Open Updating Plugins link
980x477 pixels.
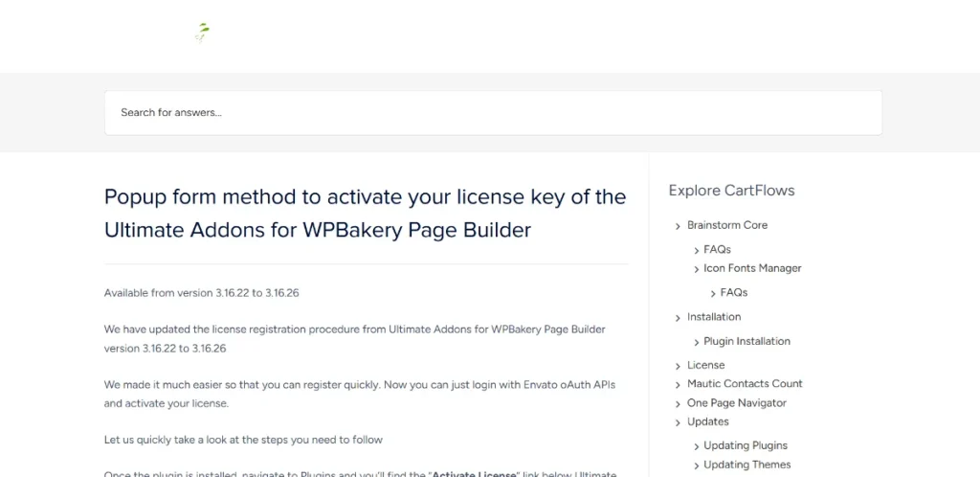745,445
